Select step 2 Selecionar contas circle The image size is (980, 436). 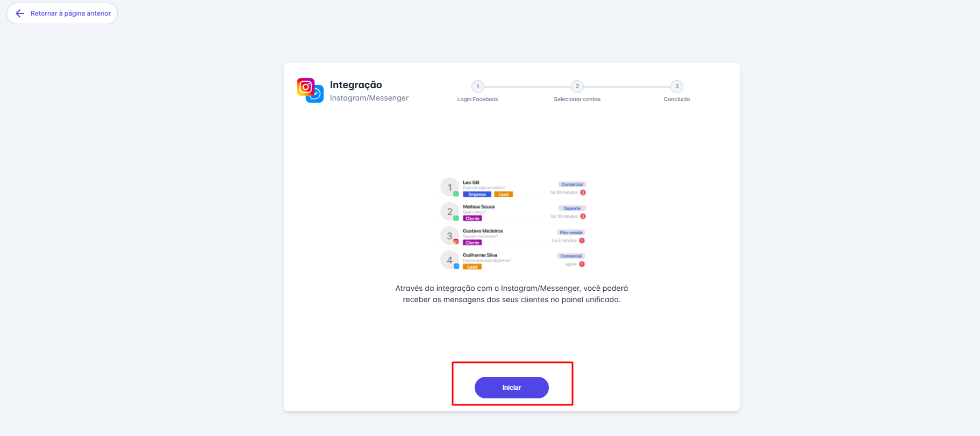coord(577,87)
